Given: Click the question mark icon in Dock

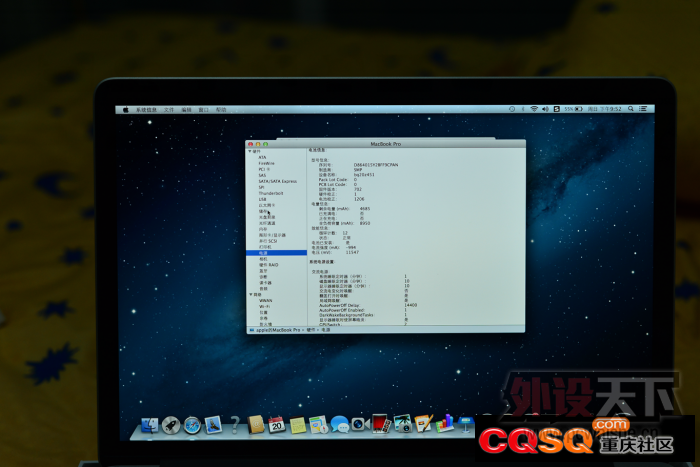Looking at the screenshot, I should [x=235, y=425].
